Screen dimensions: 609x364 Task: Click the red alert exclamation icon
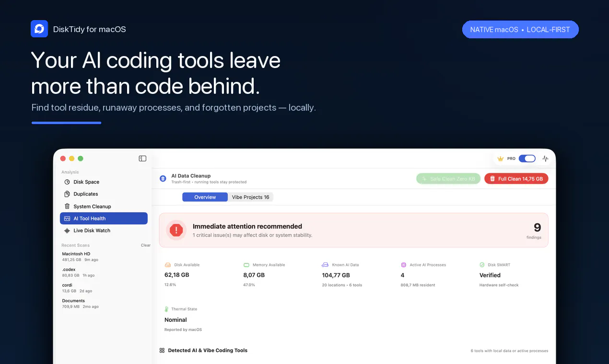pyautogui.click(x=176, y=230)
